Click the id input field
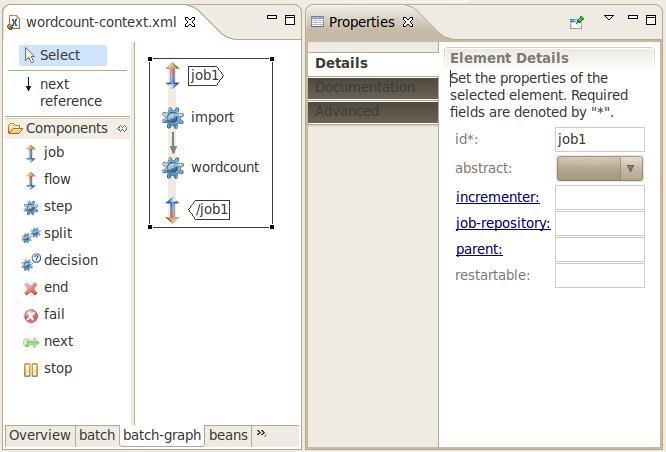Image resolution: width=666 pixels, height=452 pixels. pos(599,140)
